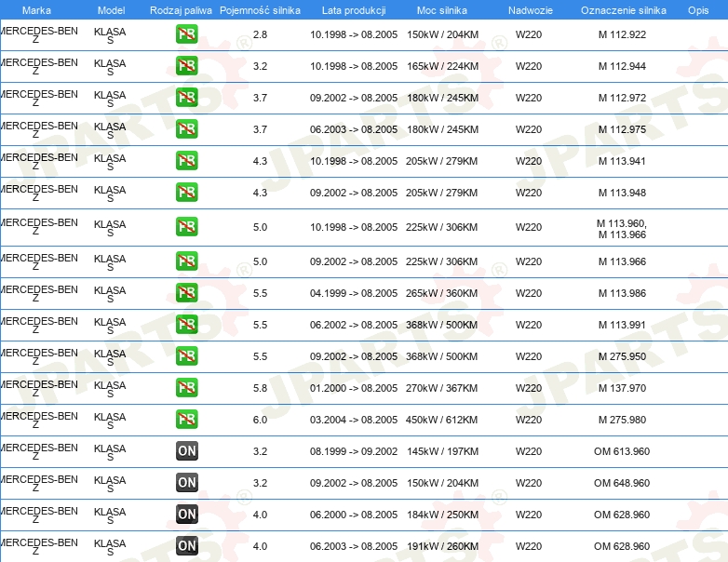Screen dimensions: 728x562
Task: Click the Marka column header
Action: [36, 10]
